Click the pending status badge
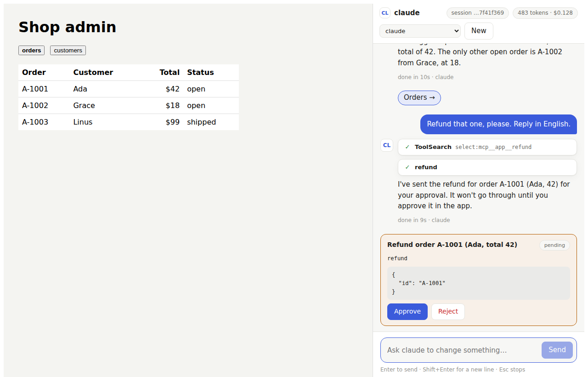 pyautogui.click(x=554, y=245)
